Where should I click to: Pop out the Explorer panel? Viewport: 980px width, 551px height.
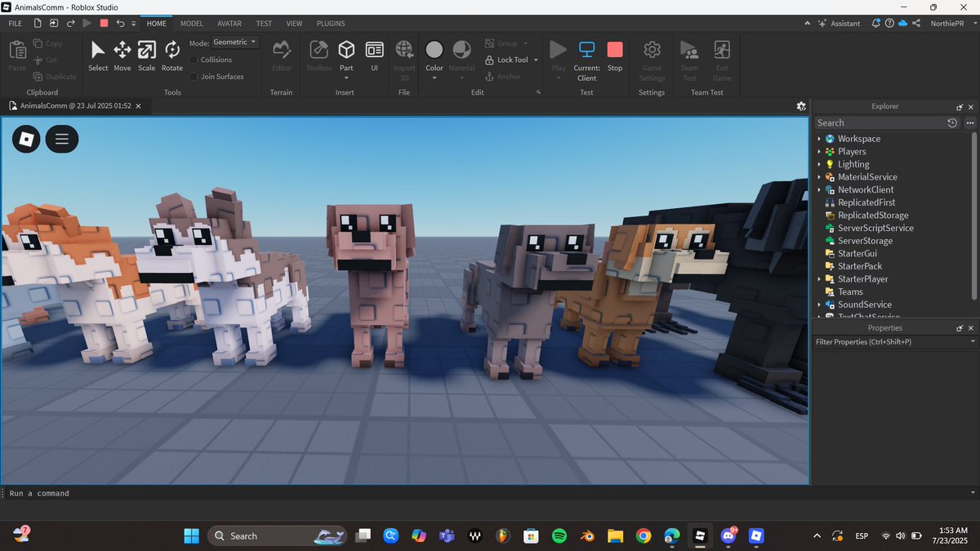tap(960, 107)
